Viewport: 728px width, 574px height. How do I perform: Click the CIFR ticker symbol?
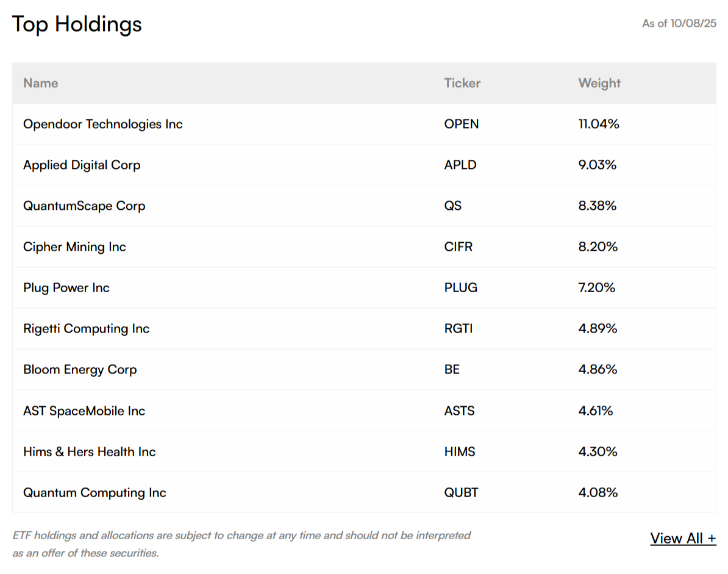click(x=459, y=246)
